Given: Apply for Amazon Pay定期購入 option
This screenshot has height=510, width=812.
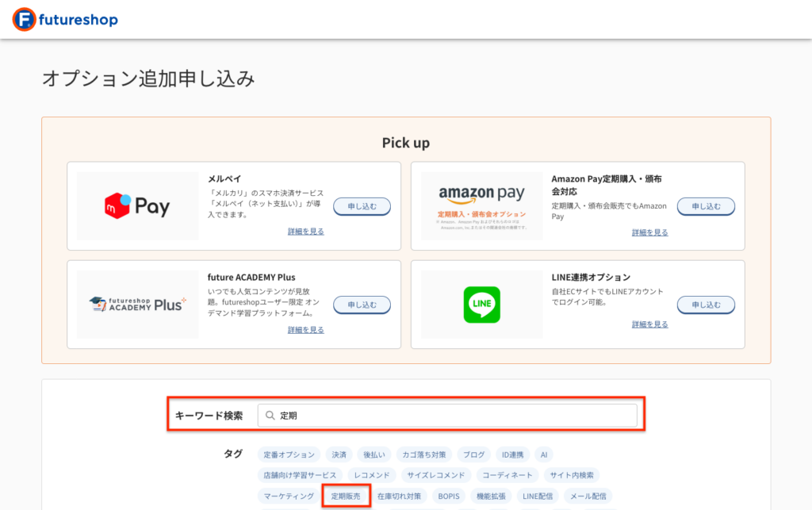Looking at the screenshot, I should coord(706,206).
